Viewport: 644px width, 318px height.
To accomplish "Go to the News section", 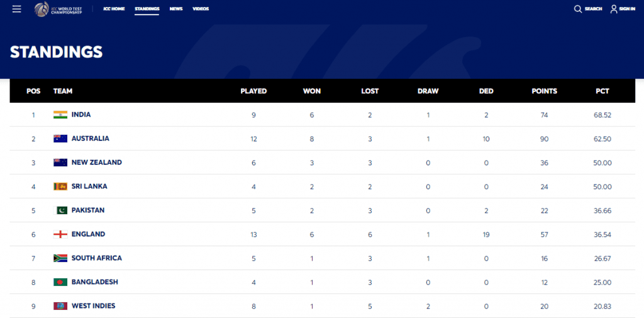I will coord(176,9).
